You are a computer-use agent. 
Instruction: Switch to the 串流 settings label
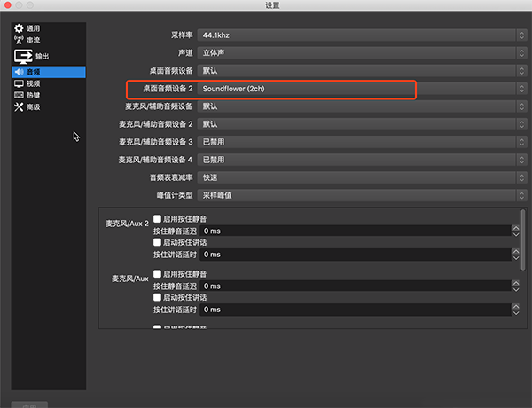(34, 40)
